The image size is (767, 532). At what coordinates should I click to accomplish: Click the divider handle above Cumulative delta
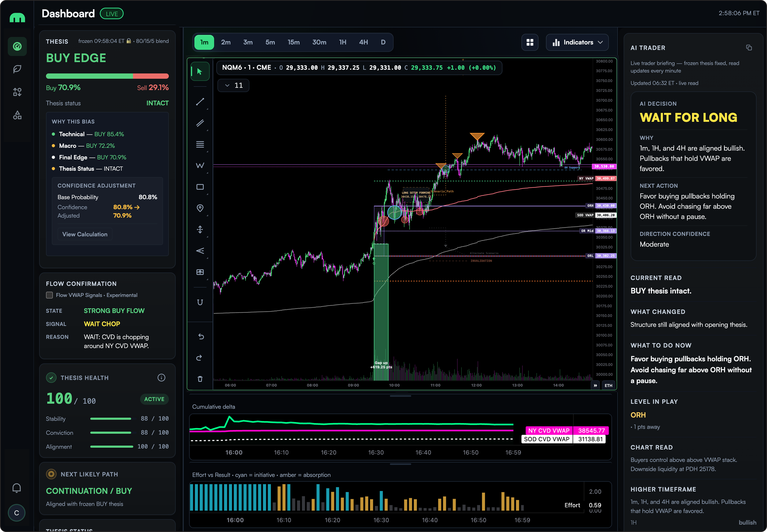point(400,396)
